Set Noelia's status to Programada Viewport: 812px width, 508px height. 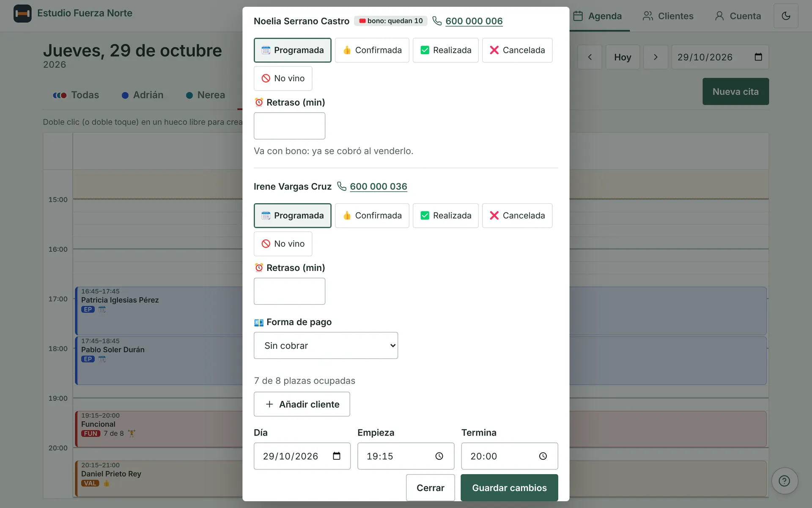(293, 50)
